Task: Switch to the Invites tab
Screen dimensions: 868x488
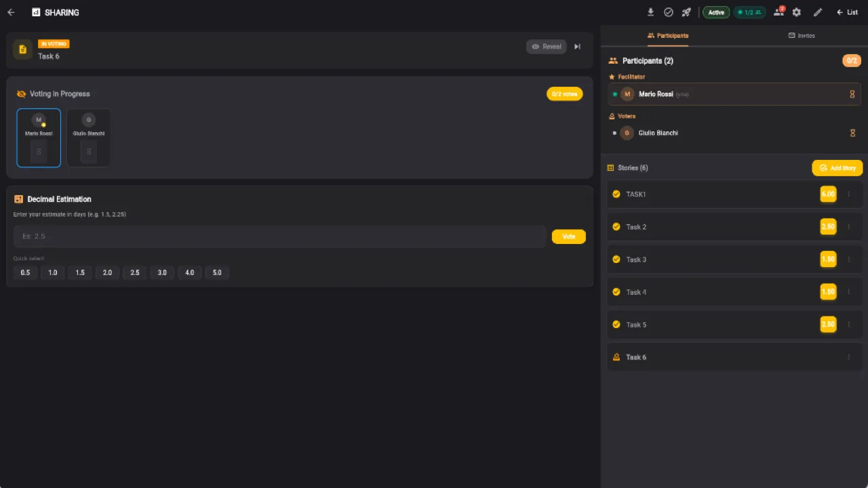Action: tap(802, 35)
